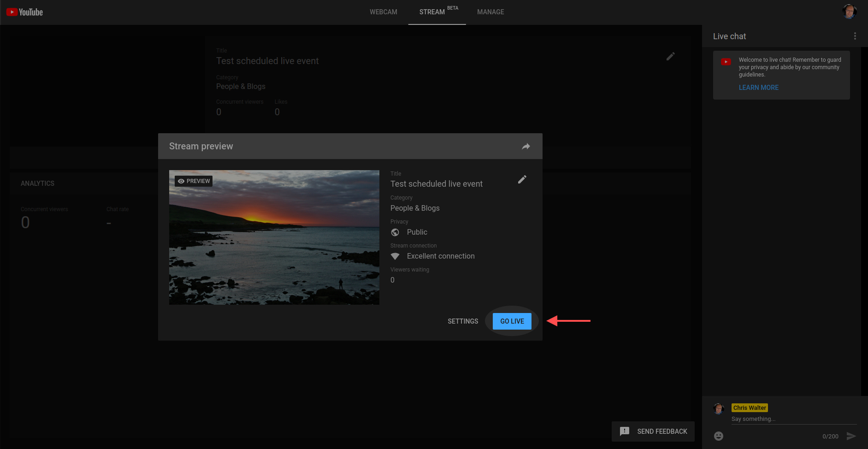Viewport: 868px width, 449px height.
Task: Click the YouTube icon in welcome message
Action: [726, 62]
